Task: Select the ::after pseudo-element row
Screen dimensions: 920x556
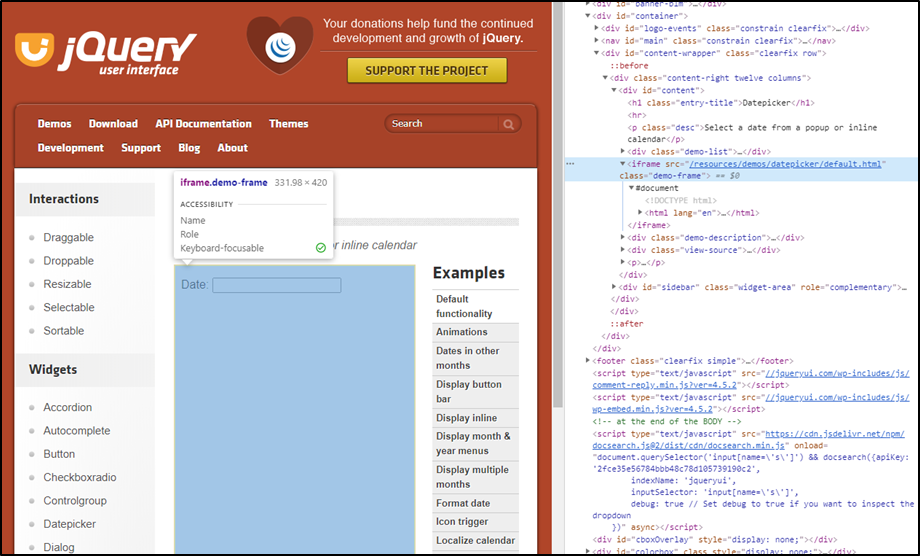Action: [x=627, y=324]
